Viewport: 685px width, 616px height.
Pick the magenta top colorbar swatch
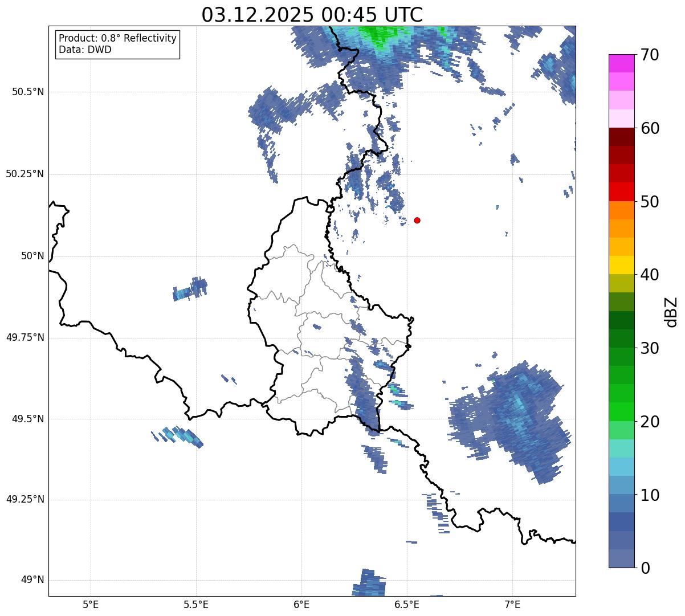click(x=621, y=63)
